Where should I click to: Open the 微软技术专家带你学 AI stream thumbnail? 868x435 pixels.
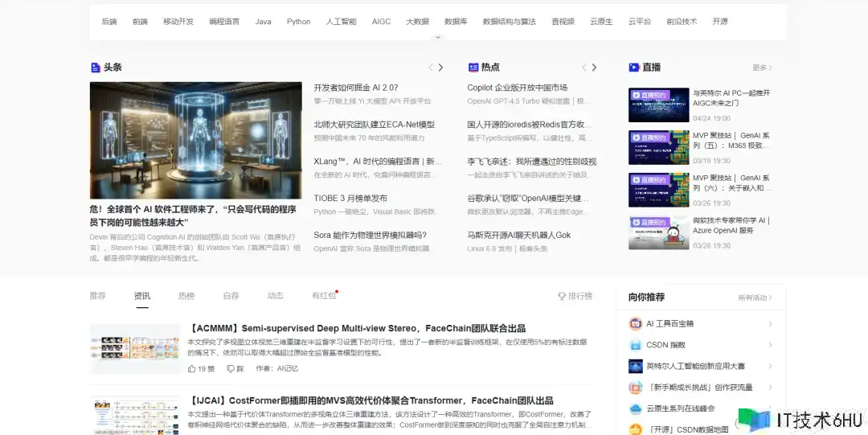659,232
